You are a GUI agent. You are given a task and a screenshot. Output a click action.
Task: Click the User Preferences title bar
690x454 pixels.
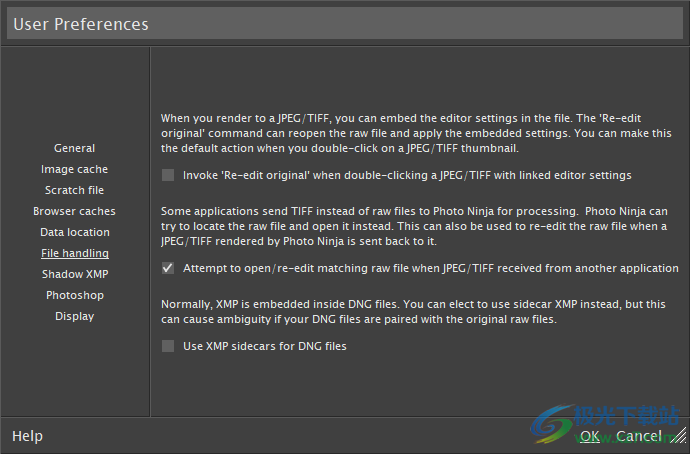click(x=345, y=24)
